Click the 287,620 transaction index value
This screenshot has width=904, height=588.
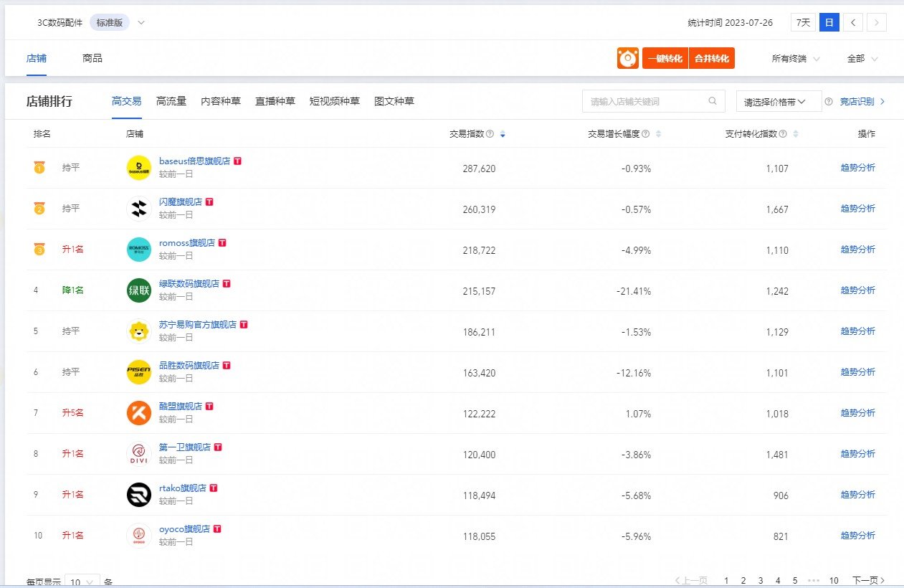click(x=479, y=169)
